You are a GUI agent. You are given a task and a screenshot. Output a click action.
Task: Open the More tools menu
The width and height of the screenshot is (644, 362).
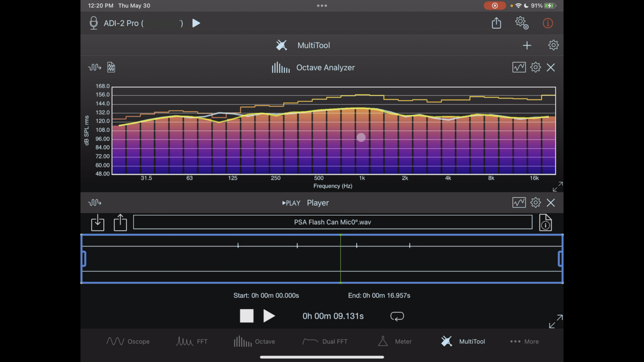[x=524, y=341]
